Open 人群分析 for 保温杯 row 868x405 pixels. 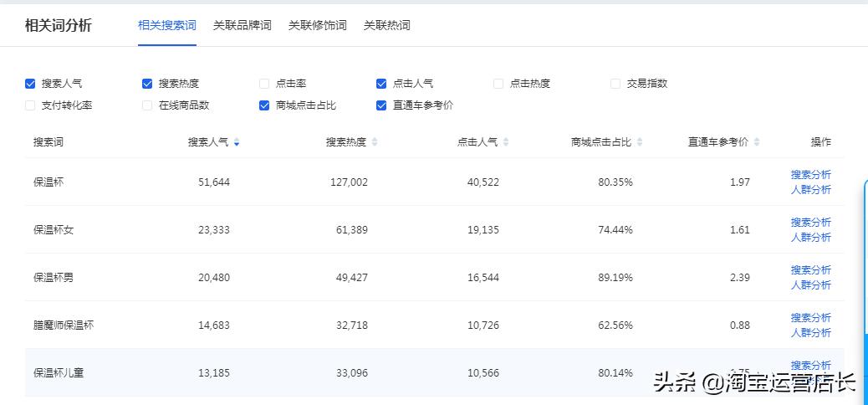[x=811, y=190]
